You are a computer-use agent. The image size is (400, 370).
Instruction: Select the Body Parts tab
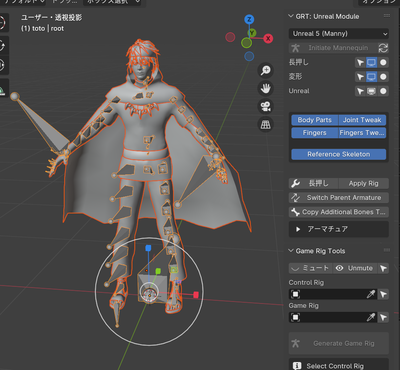click(x=315, y=120)
